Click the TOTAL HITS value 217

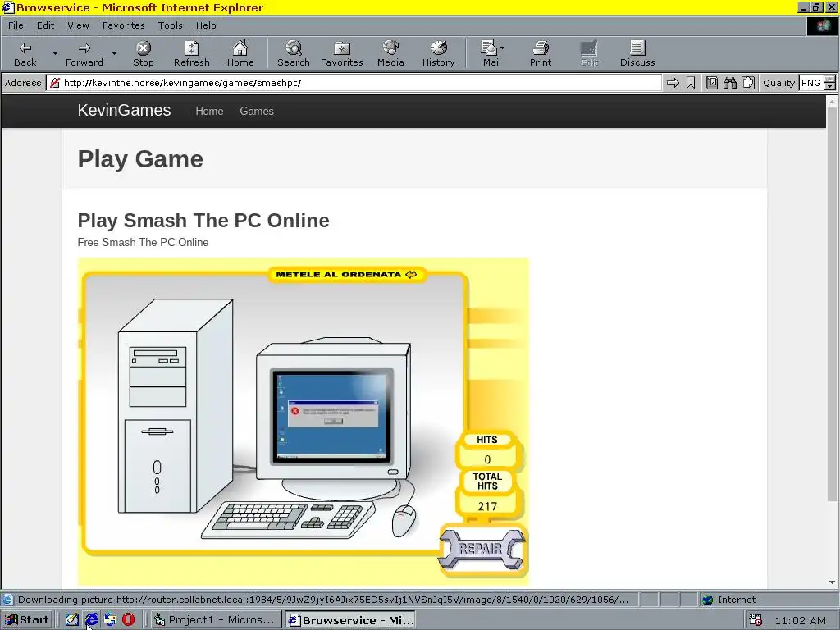pyautogui.click(x=487, y=506)
